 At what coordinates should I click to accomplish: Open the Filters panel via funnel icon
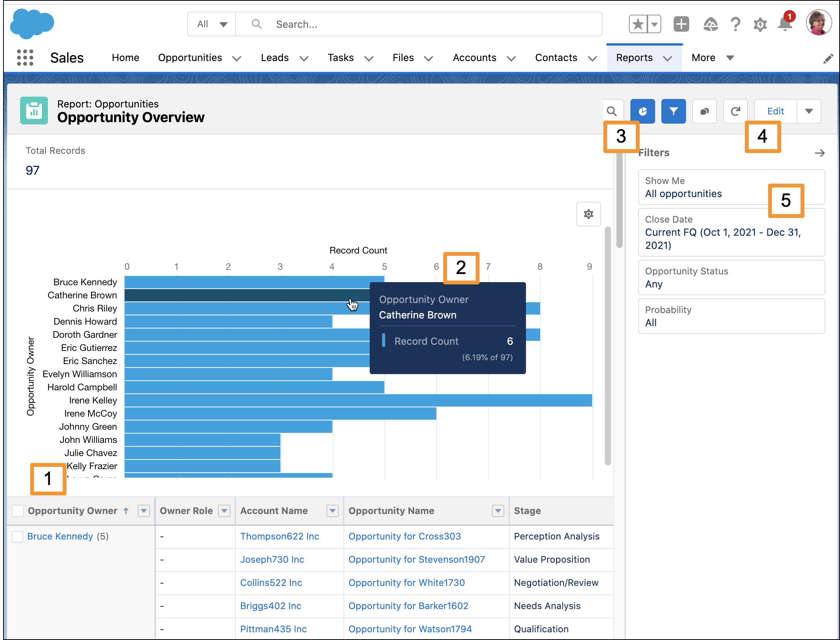point(673,111)
